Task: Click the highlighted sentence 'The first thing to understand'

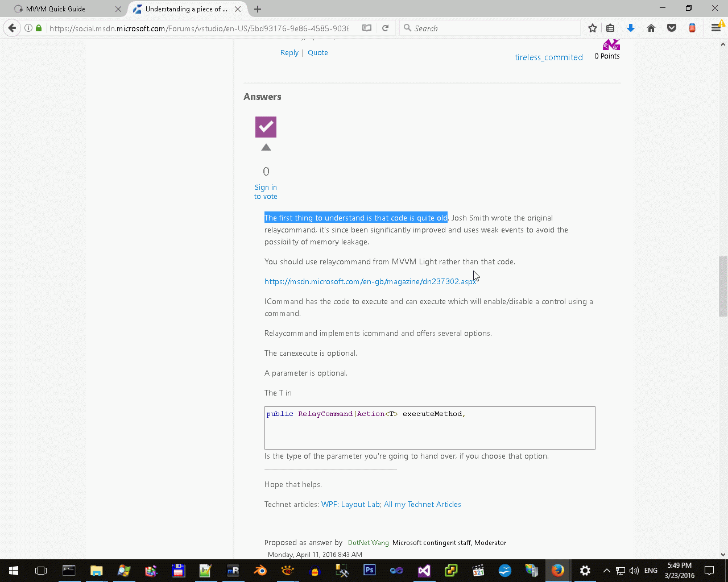Action: (x=356, y=218)
